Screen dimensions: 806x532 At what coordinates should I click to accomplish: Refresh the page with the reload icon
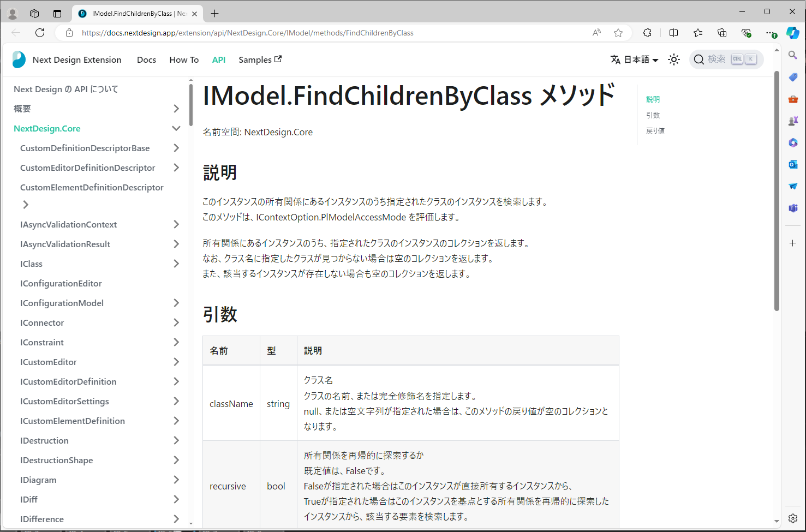(40, 33)
